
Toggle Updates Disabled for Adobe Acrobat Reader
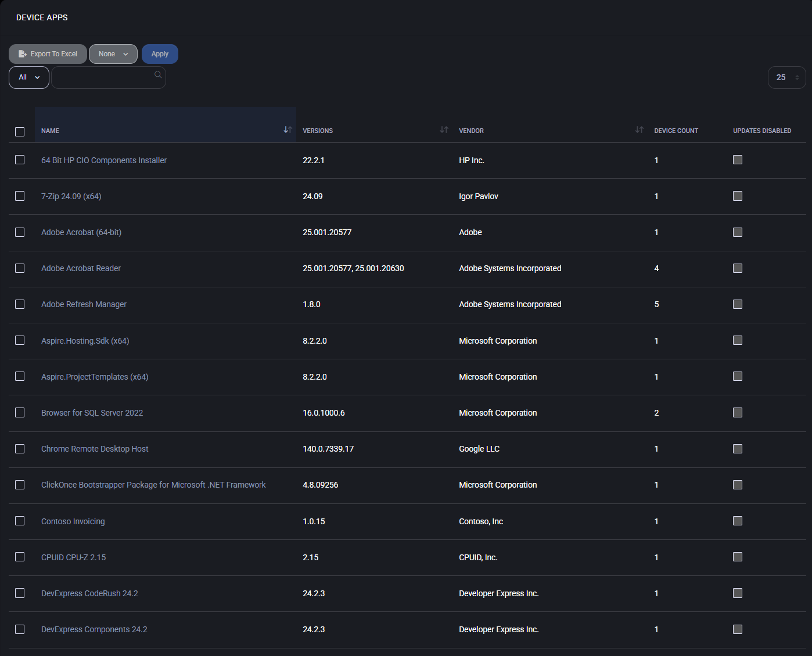point(738,268)
